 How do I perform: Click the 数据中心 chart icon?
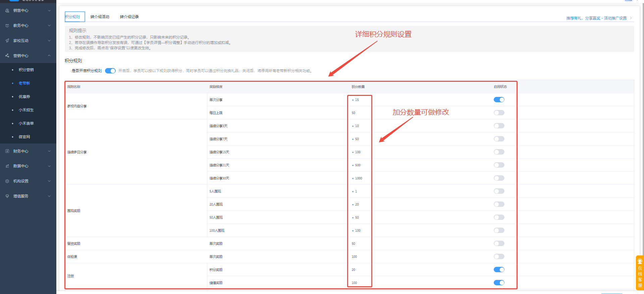point(7,166)
